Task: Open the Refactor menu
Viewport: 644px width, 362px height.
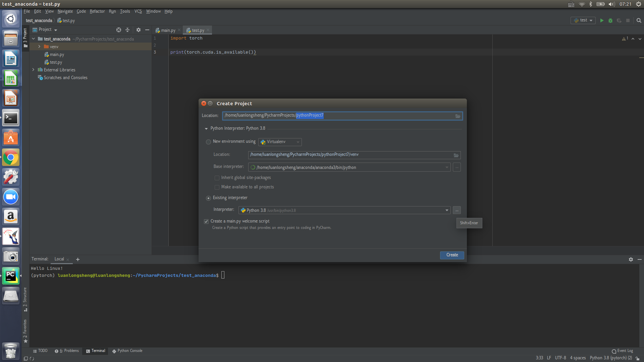Action: click(x=97, y=11)
